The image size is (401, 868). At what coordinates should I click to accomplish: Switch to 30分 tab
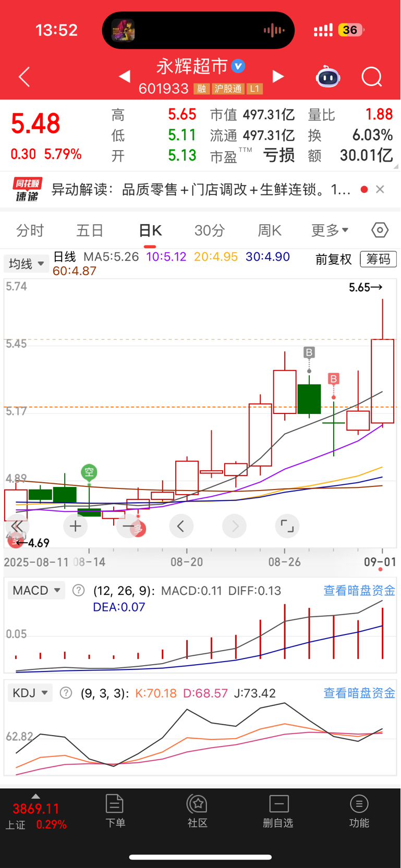click(x=210, y=230)
